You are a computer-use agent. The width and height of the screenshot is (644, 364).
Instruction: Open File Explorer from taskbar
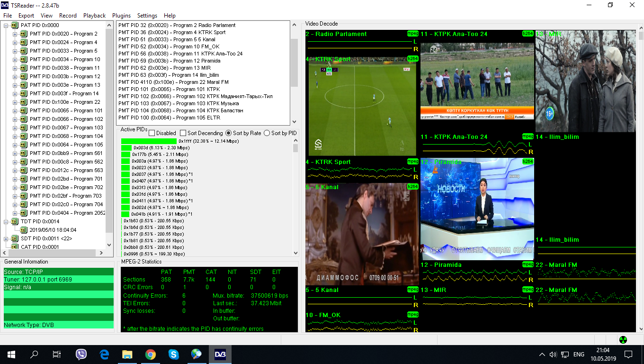coord(127,354)
